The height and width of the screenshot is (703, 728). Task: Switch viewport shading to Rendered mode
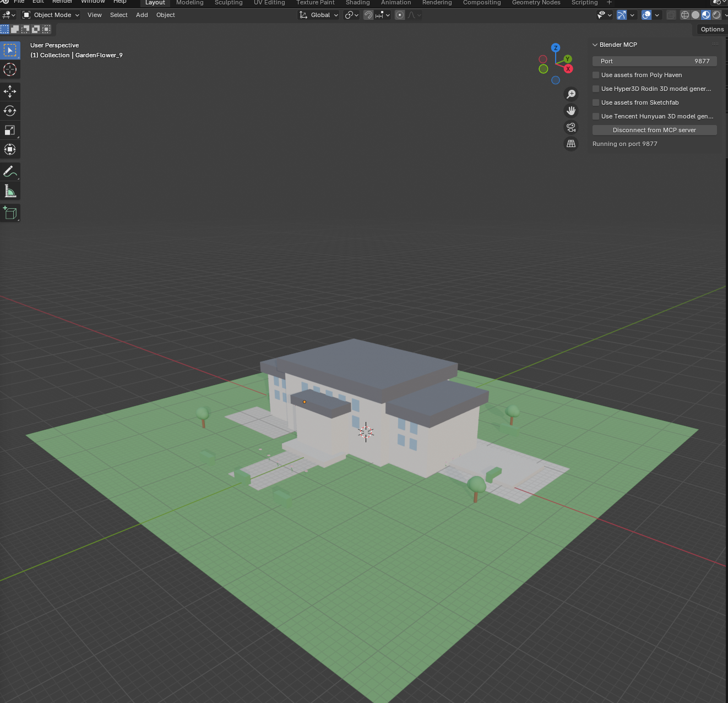(x=716, y=15)
